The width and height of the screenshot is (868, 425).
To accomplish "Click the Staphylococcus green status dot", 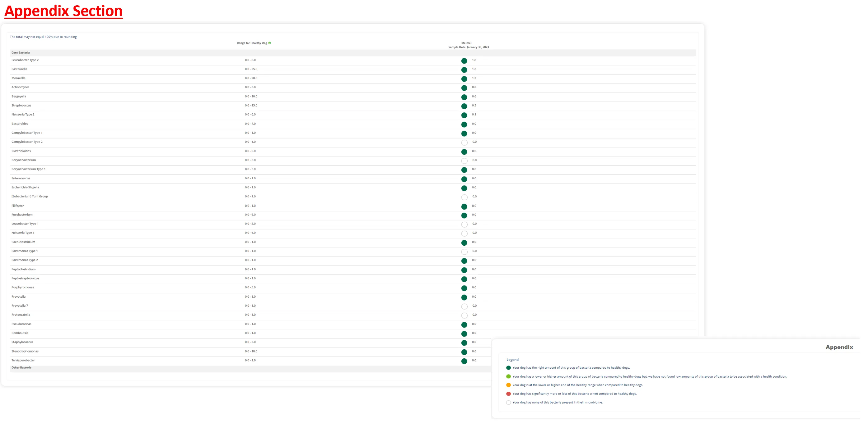I will pyautogui.click(x=464, y=343).
